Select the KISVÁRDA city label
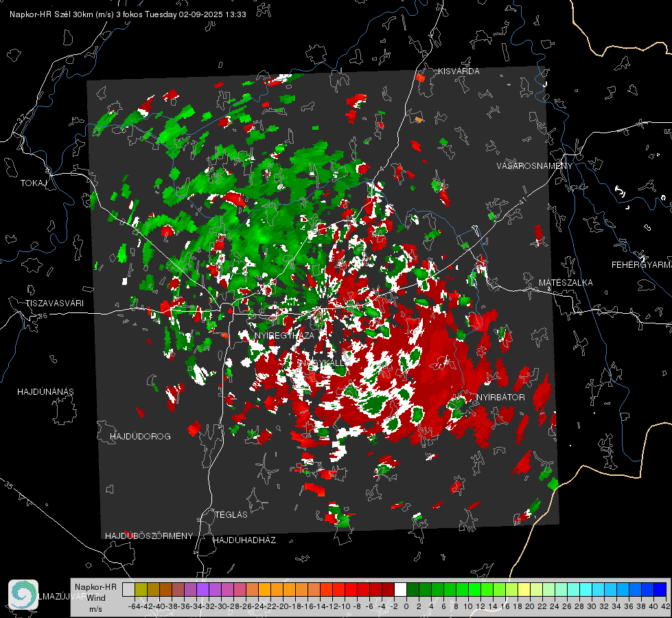This screenshot has height=618, width=672. tap(459, 71)
